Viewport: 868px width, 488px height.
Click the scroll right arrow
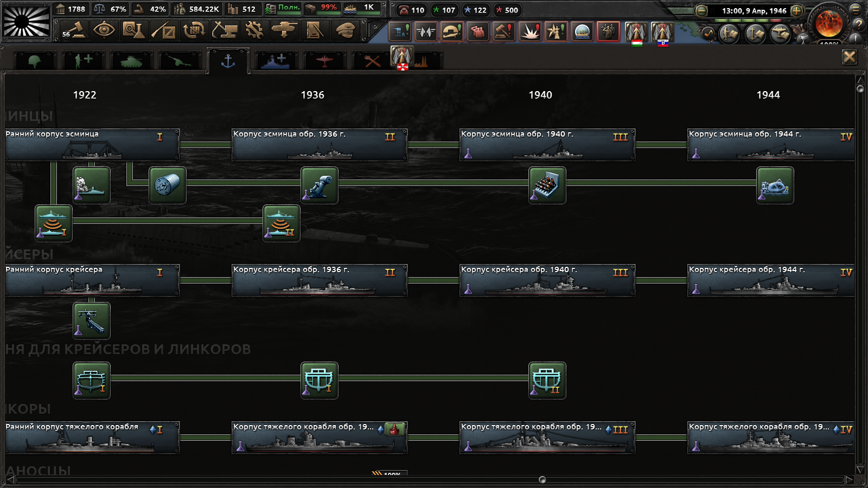pos(849,480)
